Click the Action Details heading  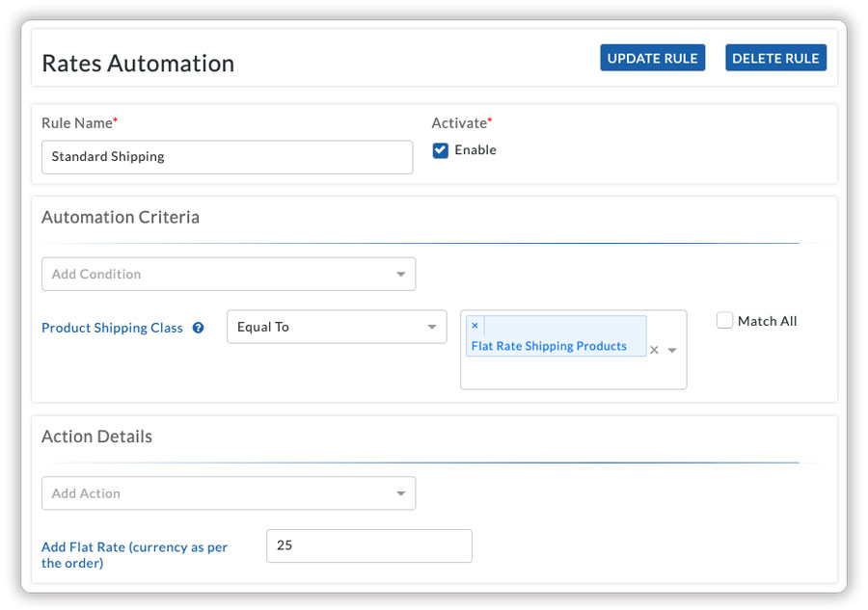click(x=96, y=437)
